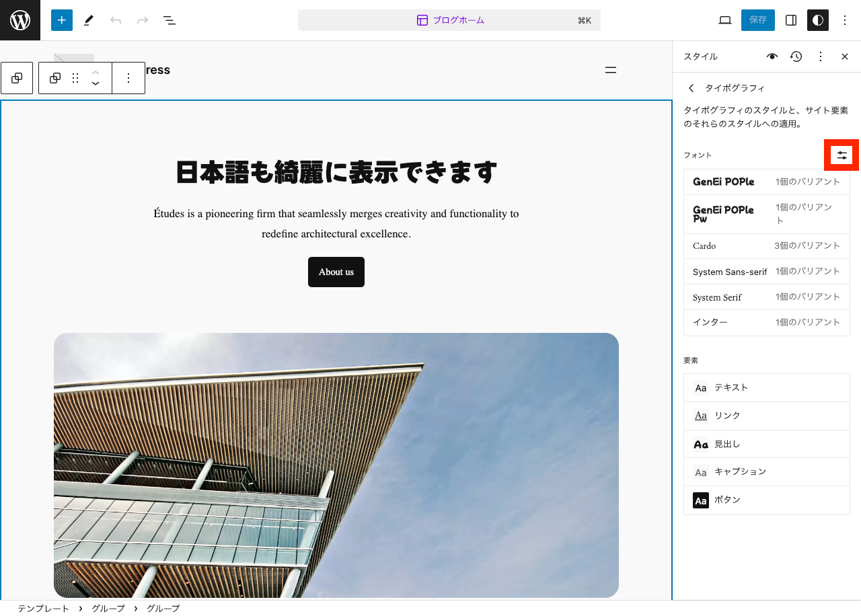Click the select parent block icon
This screenshot has height=616, width=861.
click(x=17, y=78)
